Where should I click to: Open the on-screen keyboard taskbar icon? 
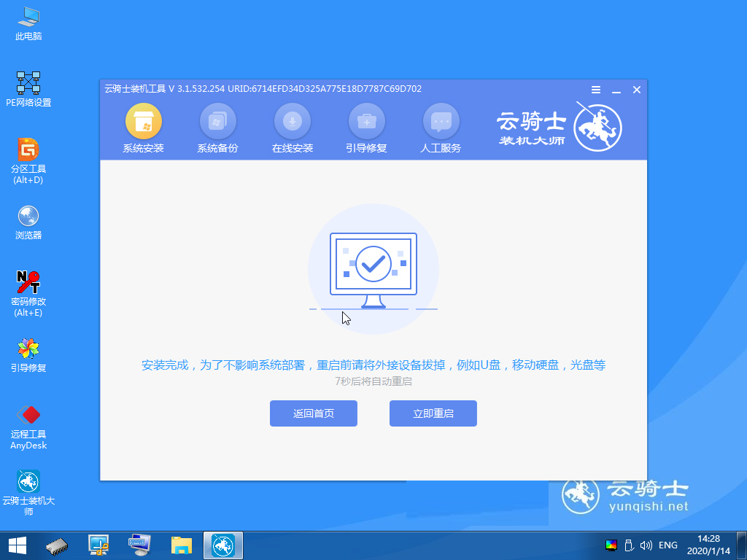click(x=139, y=545)
